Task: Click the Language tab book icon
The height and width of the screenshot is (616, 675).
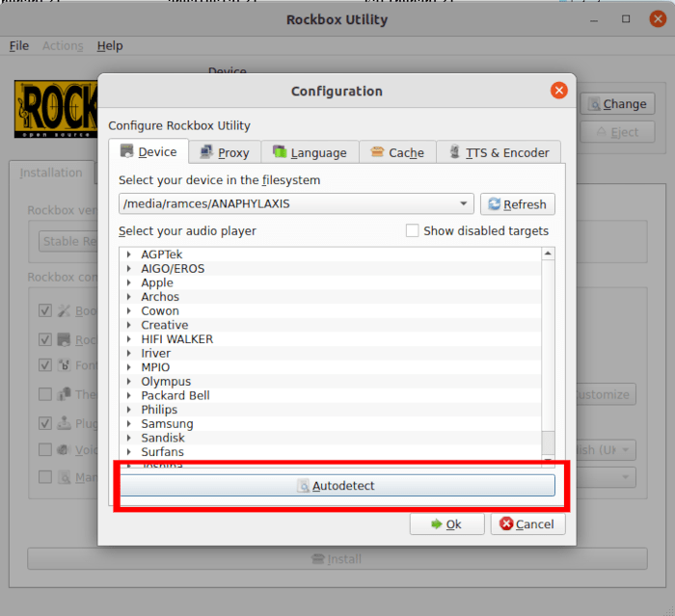Action: tap(280, 151)
